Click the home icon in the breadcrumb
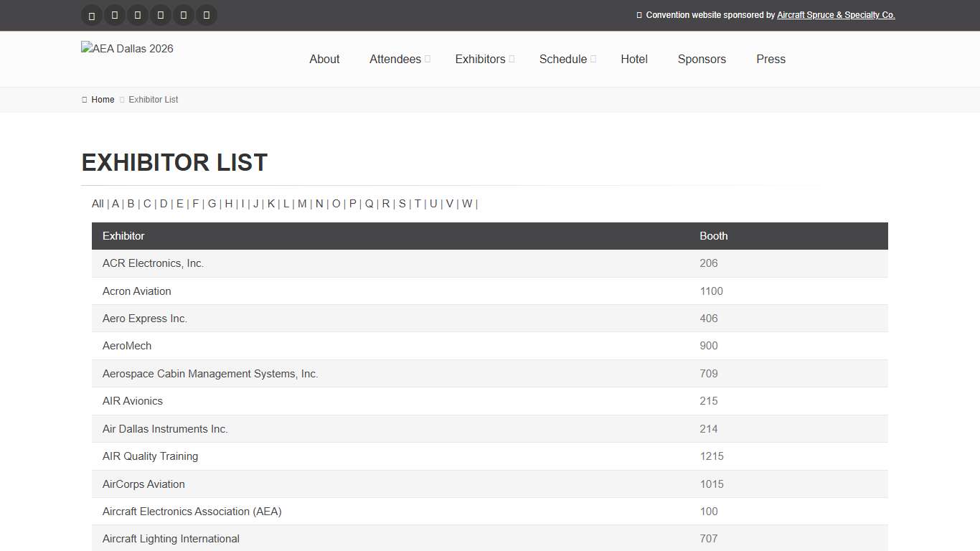 (85, 100)
